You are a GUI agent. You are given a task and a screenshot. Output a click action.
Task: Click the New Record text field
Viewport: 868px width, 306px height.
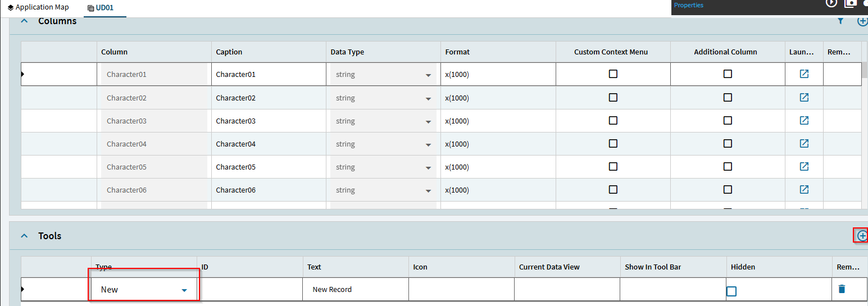[356, 290]
